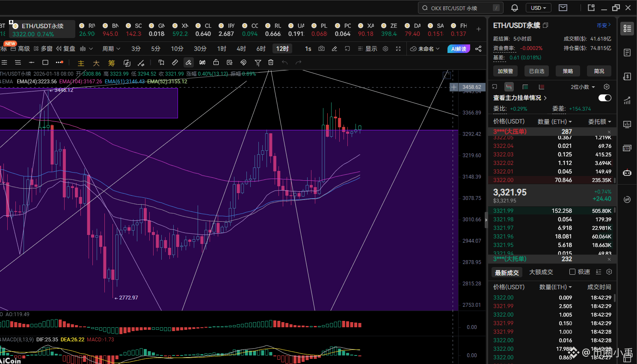Click the 策略 button

[568, 71]
